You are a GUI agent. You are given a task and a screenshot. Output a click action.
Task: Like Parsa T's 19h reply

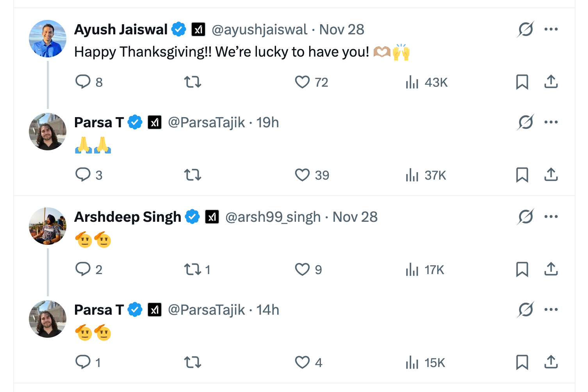tap(302, 175)
